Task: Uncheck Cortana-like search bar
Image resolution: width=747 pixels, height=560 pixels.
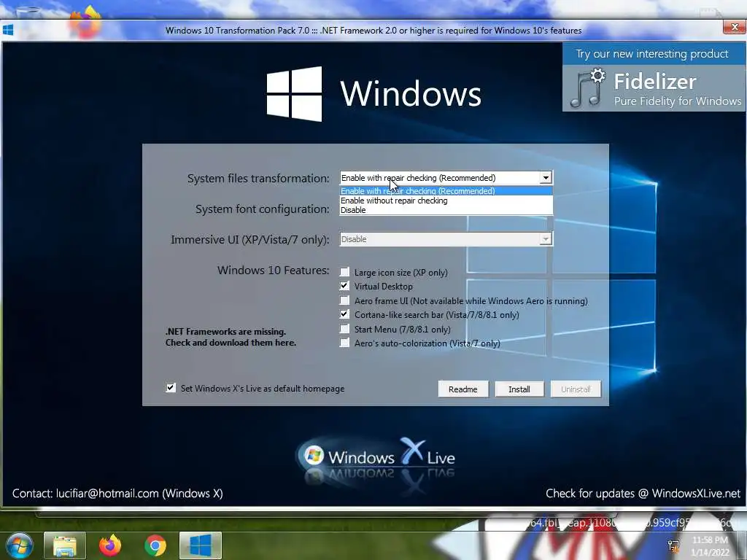Action: point(344,314)
